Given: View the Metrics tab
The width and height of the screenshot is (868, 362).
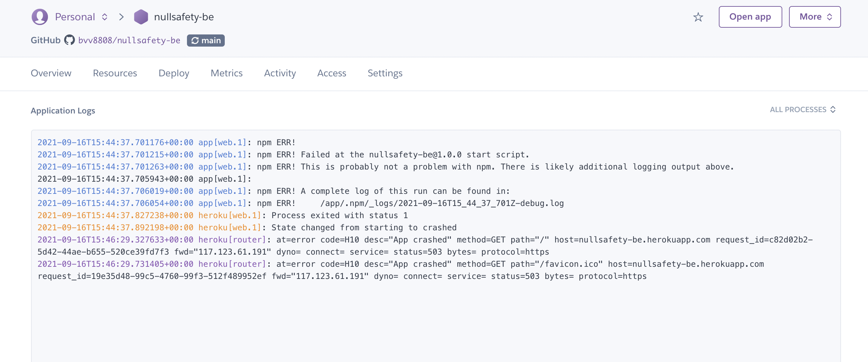Looking at the screenshot, I should 226,73.
